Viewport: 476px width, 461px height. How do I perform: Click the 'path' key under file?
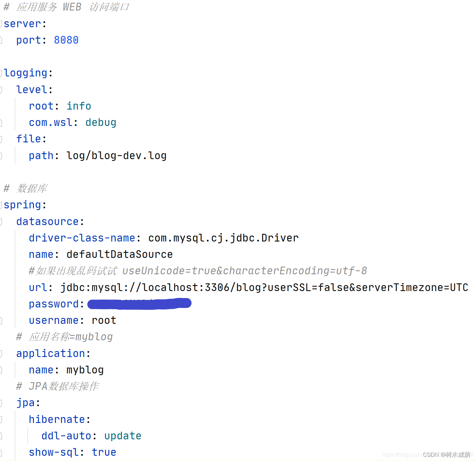[x=41, y=156]
